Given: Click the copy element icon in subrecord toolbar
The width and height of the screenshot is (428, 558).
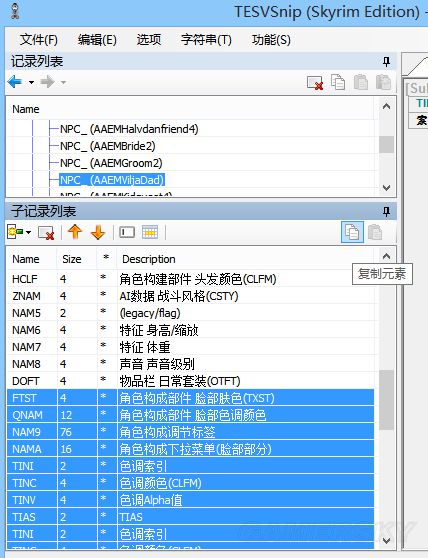Looking at the screenshot, I should coord(352,232).
